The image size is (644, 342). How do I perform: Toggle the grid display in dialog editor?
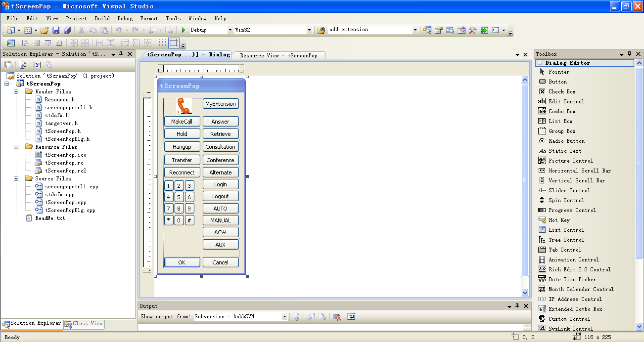(162, 43)
